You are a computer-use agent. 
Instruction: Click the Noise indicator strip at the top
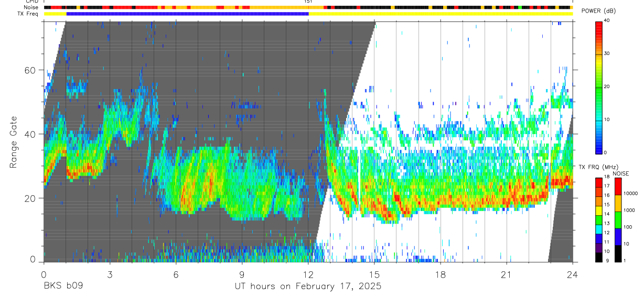point(308,7)
